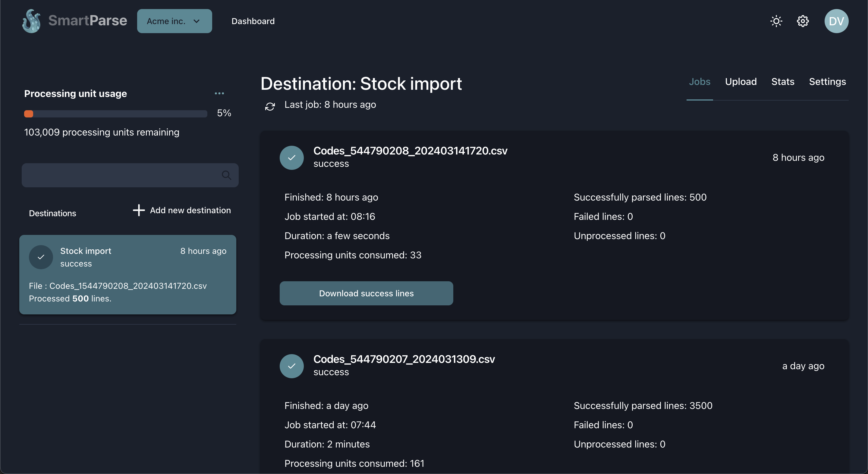Toggle light theme with sun icon
The height and width of the screenshot is (474, 868).
(x=776, y=21)
